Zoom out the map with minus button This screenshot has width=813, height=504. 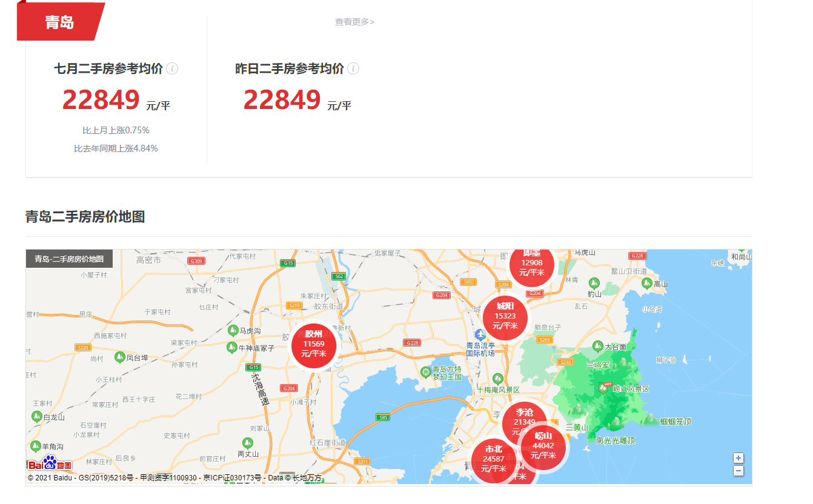click(738, 471)
